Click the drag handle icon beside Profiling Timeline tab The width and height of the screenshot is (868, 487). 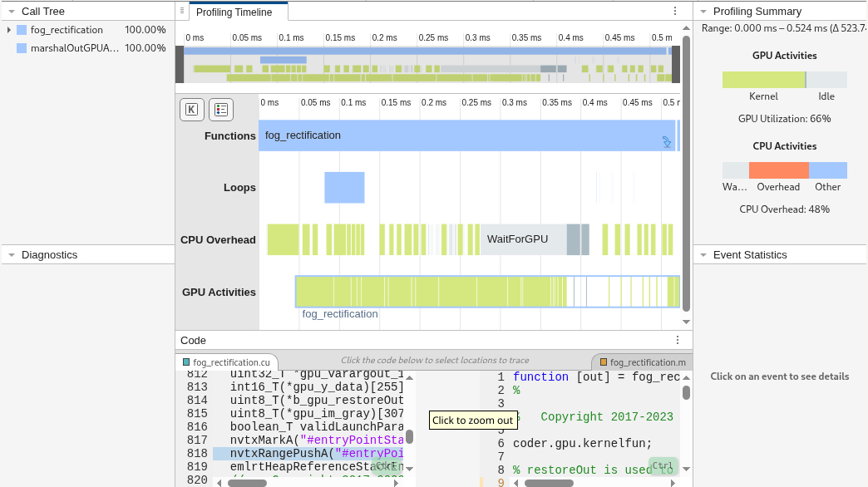(x=181, y=11)
